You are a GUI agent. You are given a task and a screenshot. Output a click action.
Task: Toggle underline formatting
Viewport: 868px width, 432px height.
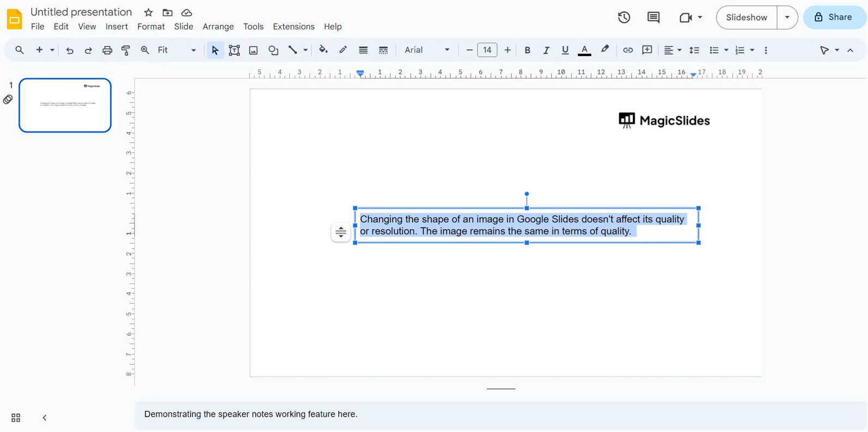(x=565, y=50)
